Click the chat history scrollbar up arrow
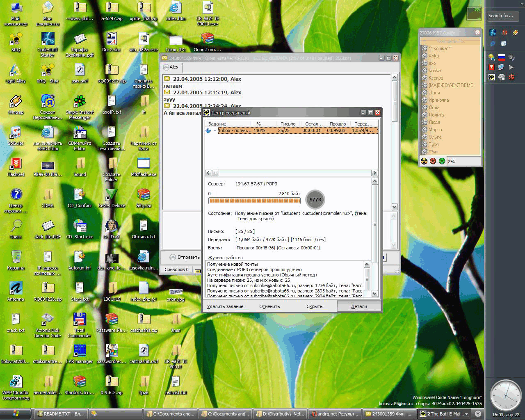The image size is (525, 420). coord(395,78)
